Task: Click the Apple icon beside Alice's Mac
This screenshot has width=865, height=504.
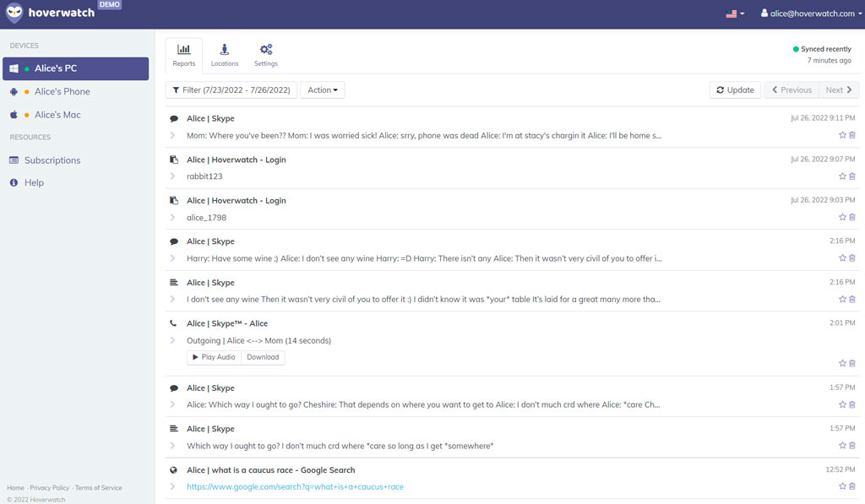Action: [14, 115]
